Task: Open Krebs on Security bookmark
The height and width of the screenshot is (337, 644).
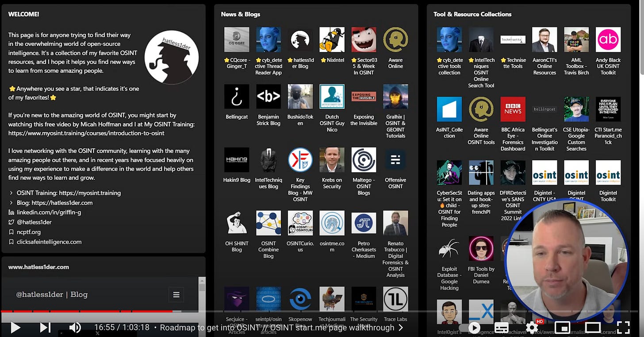Action: [x=332, y=160]
